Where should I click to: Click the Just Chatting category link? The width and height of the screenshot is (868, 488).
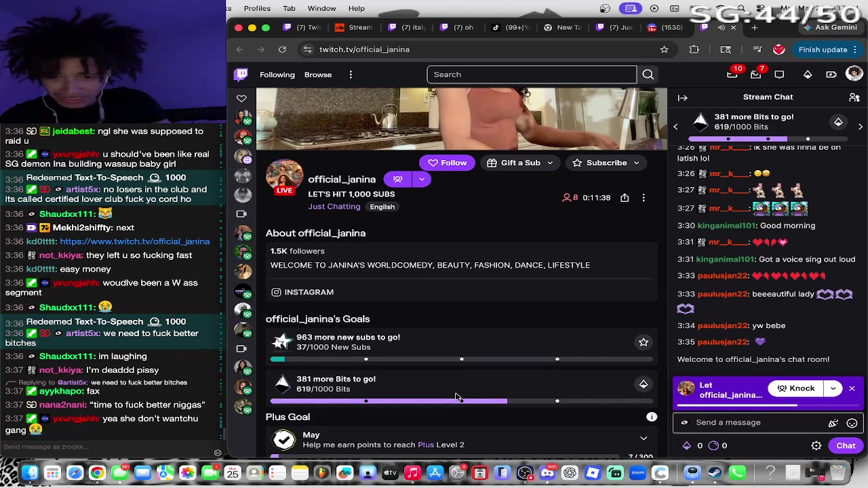[334, 207]
